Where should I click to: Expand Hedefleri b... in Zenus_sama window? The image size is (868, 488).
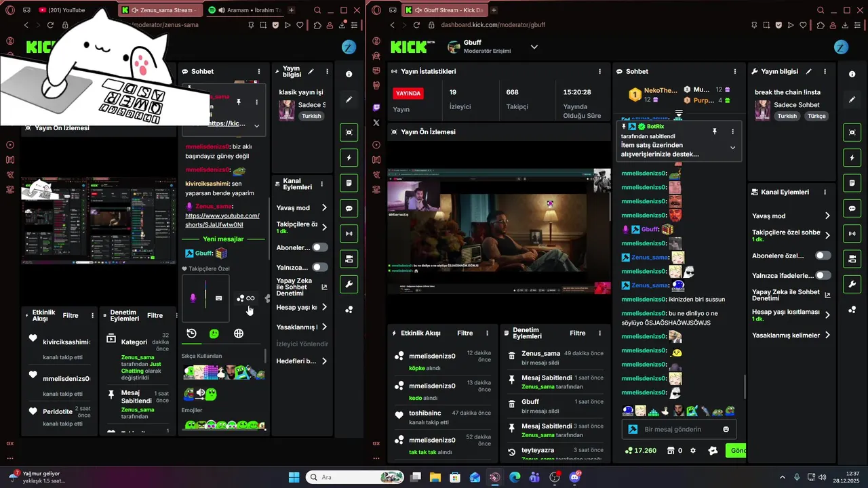[x=324, y=361]
